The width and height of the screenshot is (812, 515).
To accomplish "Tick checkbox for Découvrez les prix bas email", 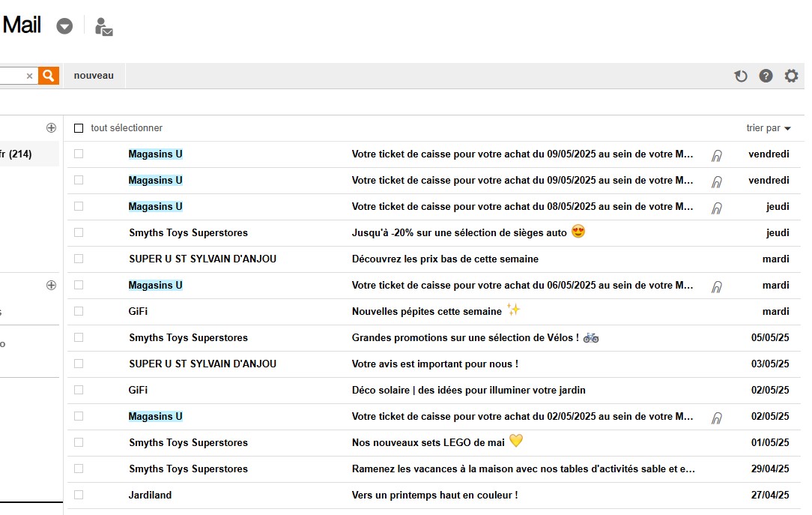I will tap(79, 259).
